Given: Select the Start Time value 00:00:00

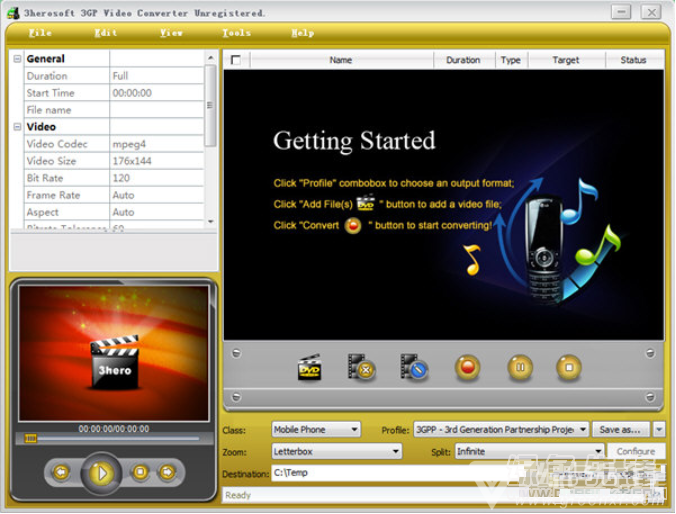Looking at the screenshot, I should tap(157, 93).
